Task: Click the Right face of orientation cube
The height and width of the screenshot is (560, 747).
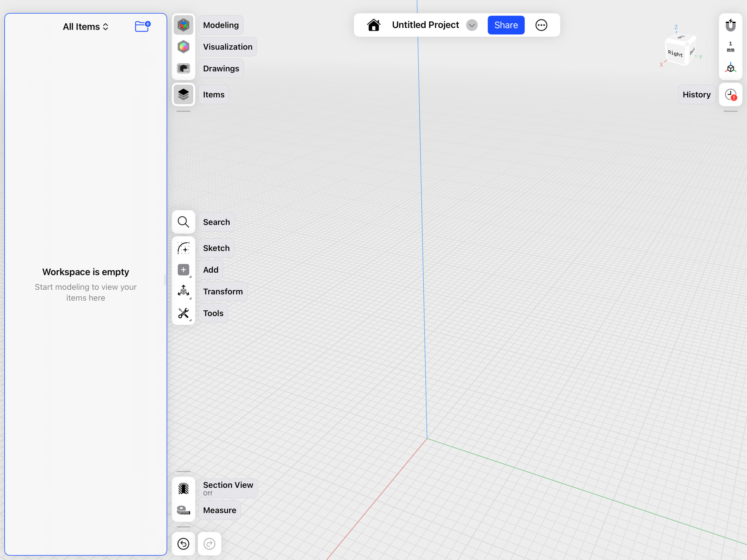Action: click(x=675, y=53)
